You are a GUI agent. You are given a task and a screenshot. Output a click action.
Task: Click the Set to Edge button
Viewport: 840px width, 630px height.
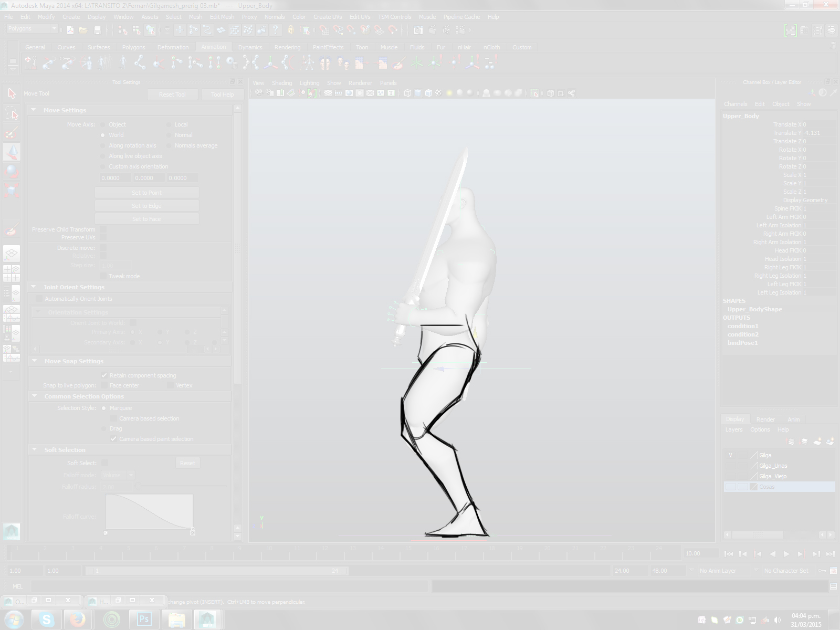tap(146, 206)
